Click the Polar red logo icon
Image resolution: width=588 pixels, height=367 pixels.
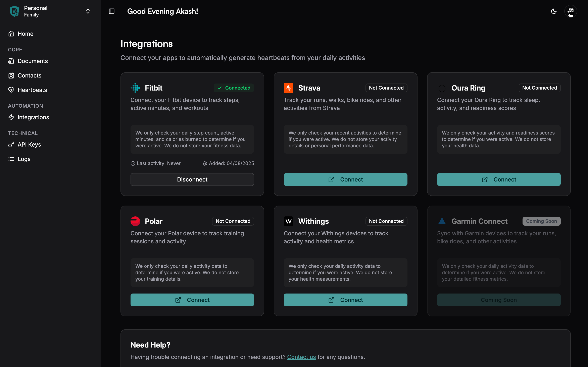coord(135,221)
